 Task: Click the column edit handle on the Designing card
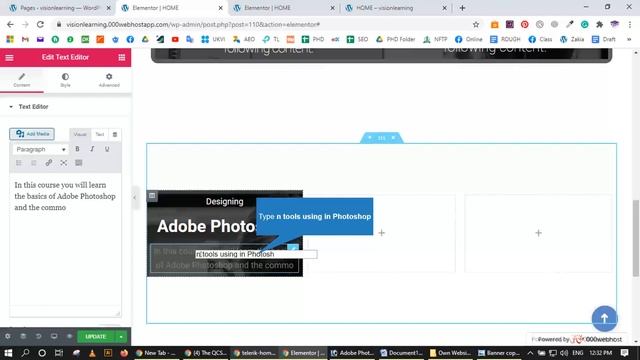[152, 196]
